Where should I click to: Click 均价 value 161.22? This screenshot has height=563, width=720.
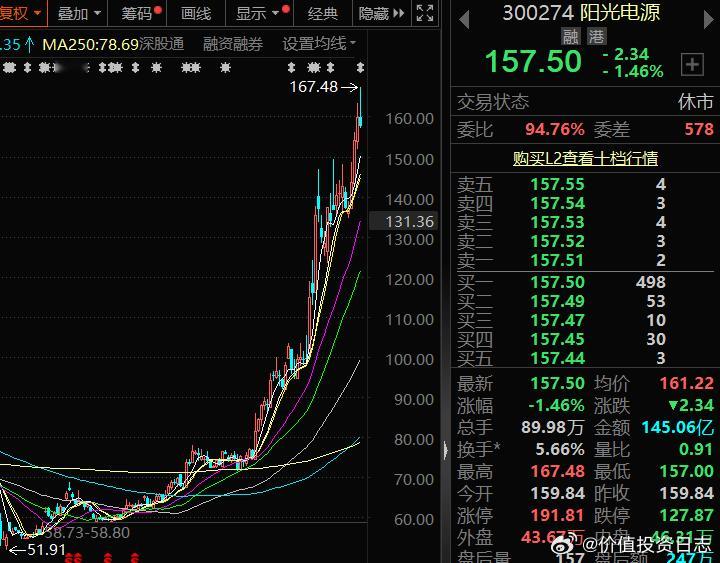686,383
